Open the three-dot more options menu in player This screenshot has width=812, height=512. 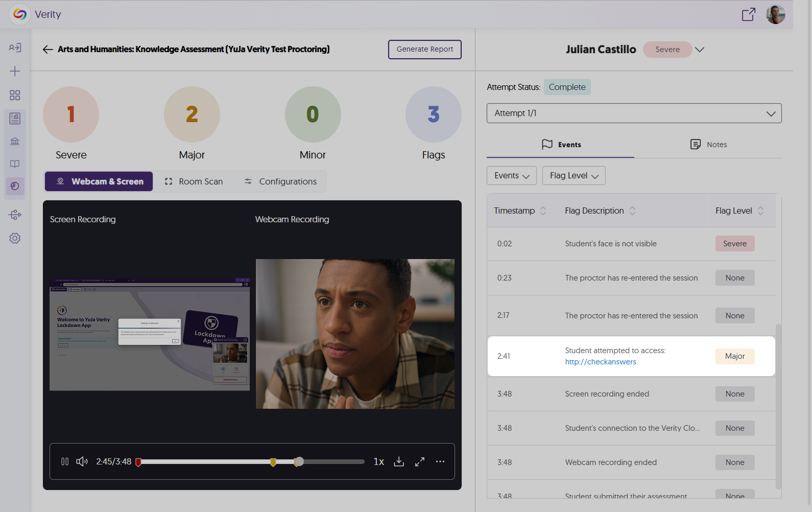[x=440, y=462]
